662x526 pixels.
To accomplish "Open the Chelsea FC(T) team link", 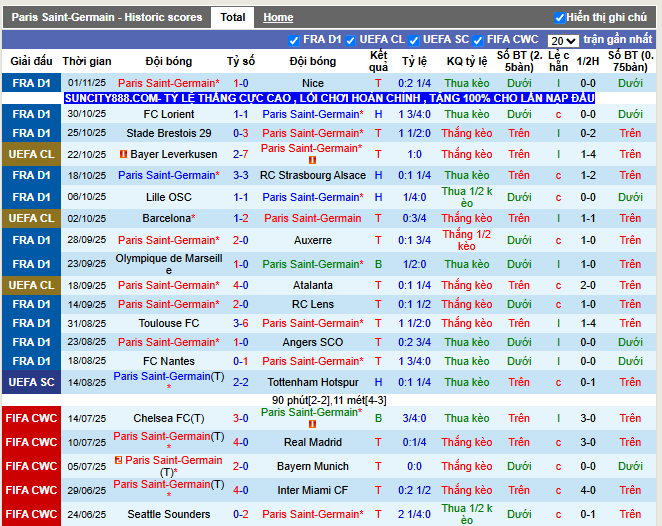I will 169,418.
